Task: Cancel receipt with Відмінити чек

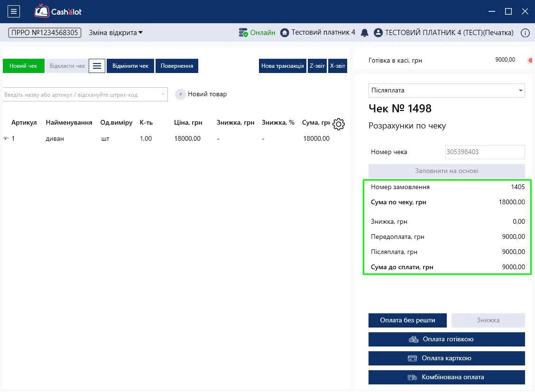Action: pyautogui.click(x=131, y=66)
